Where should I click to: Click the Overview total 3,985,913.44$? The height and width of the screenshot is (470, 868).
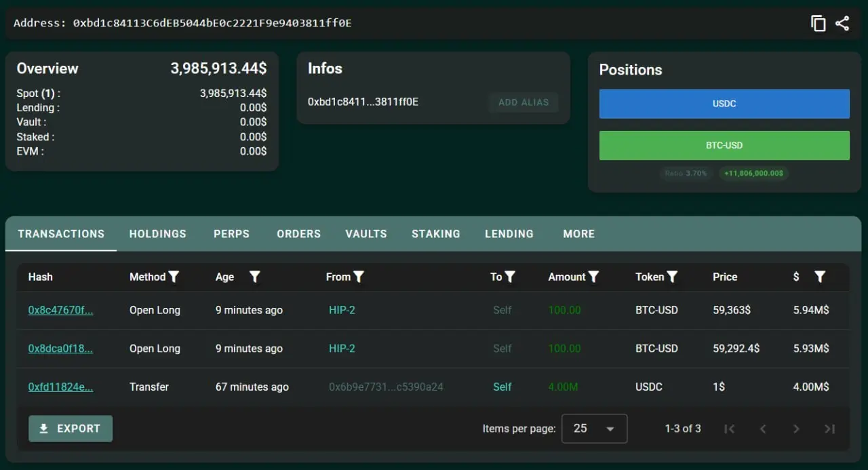218,68
